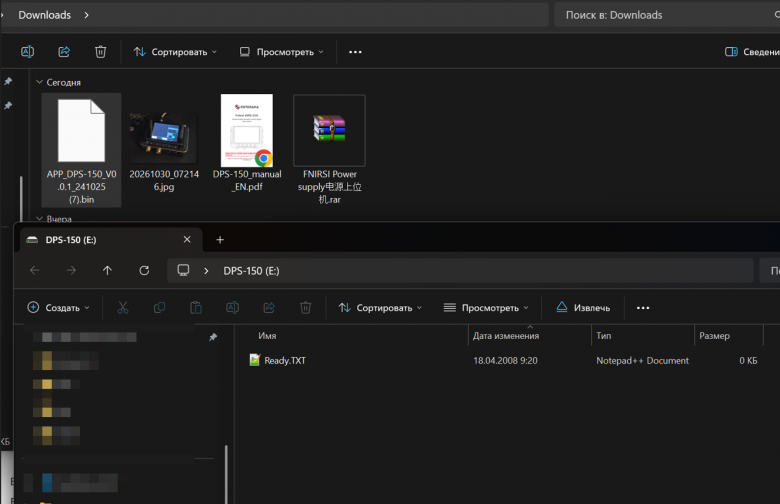Open the three-dots more options in Downloads toolbar
Screen dimensions: 780x504
tap(355, 52)
